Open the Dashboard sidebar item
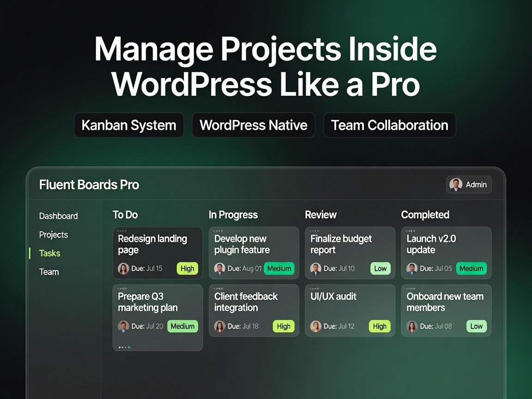 pos(58,216)
